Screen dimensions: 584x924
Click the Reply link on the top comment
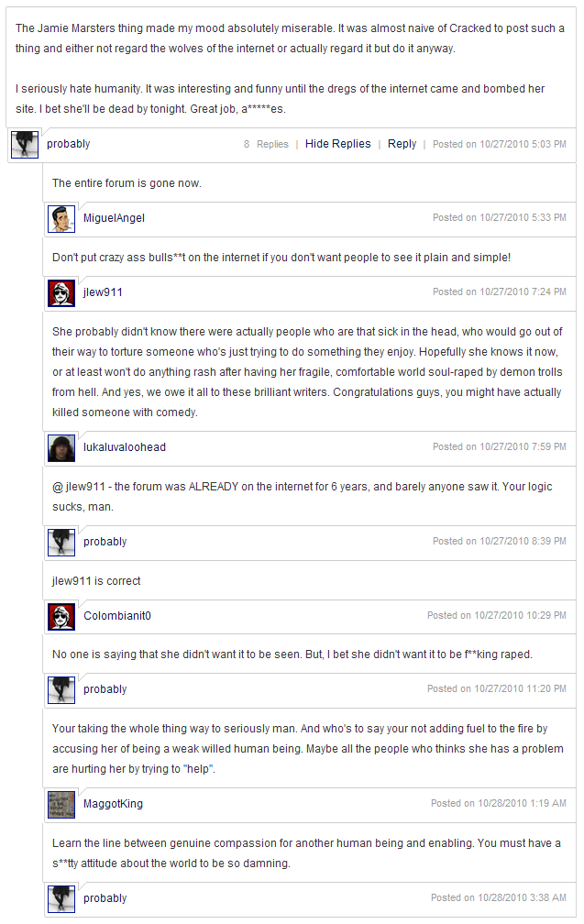(402, 144)
